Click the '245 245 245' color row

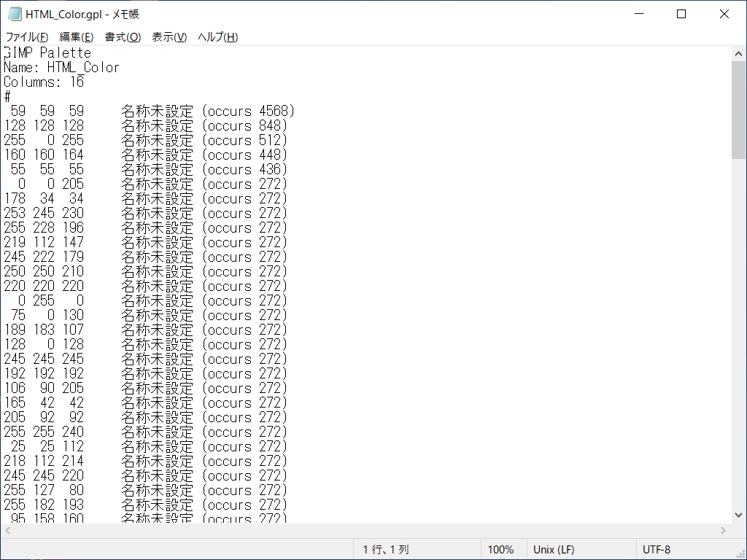pyautogui.click(x=146, y=359)
